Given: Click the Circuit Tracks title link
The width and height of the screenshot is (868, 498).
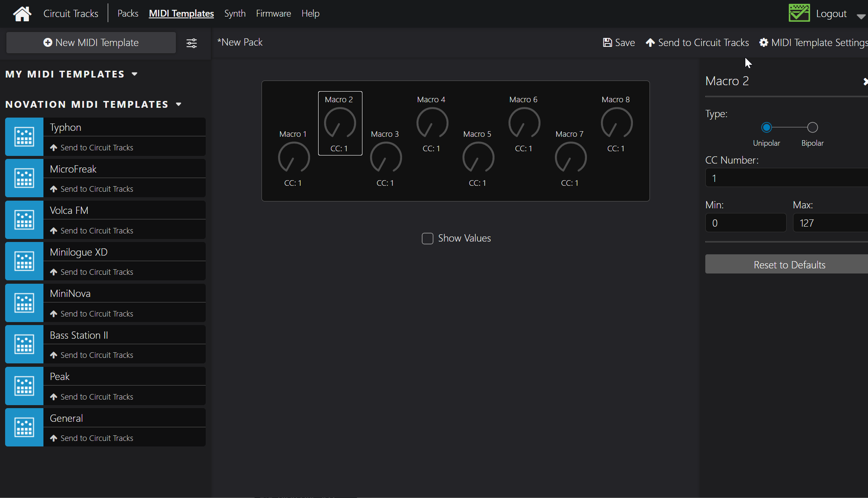Looking at the screenshot, I should (x=71, y=14).
